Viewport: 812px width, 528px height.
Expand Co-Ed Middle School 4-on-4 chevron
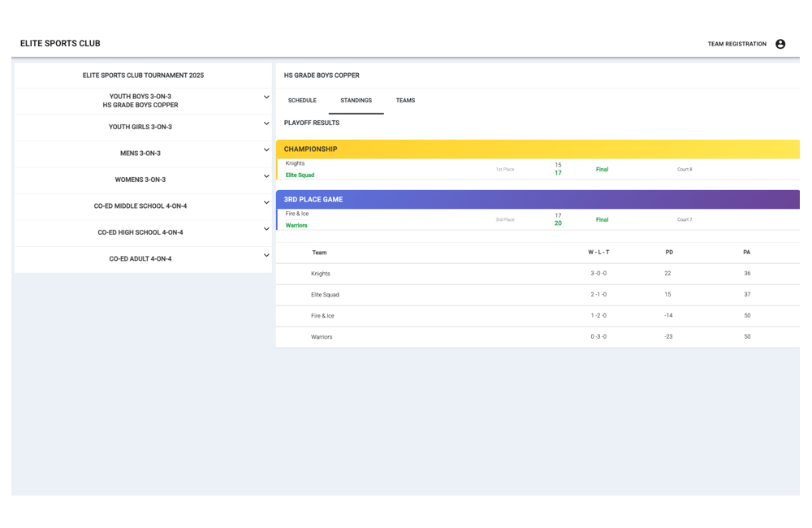(266, 203)
